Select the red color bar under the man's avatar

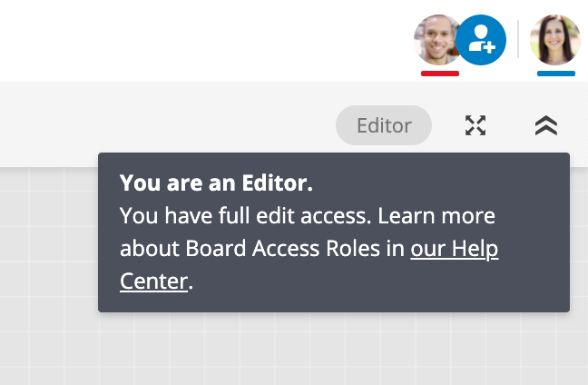pos(440,74)
